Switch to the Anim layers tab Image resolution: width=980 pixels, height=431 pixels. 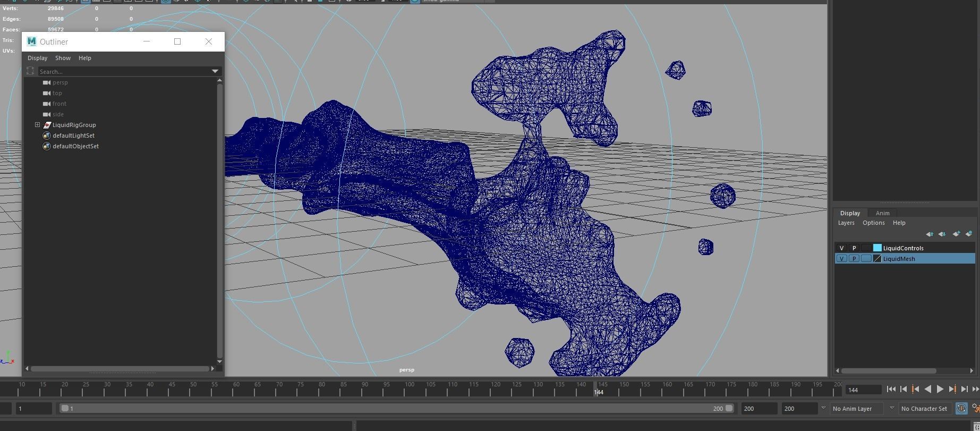point(882,213)
